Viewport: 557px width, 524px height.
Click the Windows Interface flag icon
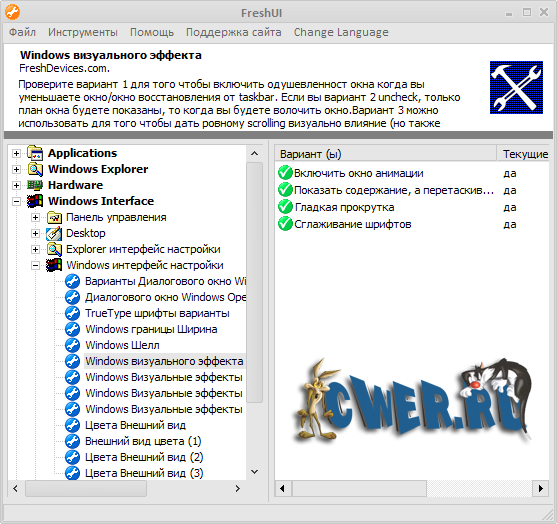(35, 201)
